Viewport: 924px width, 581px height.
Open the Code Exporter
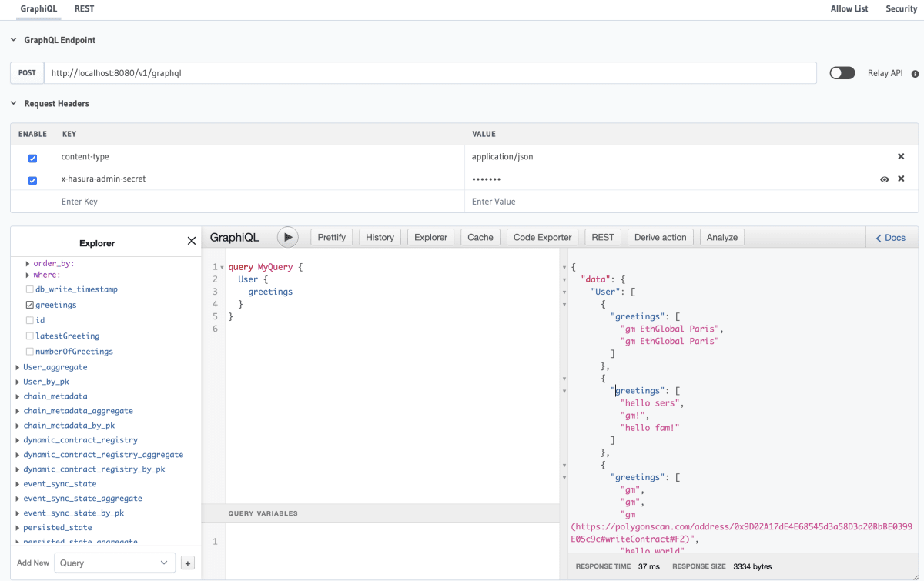click(x=542, y=237)
